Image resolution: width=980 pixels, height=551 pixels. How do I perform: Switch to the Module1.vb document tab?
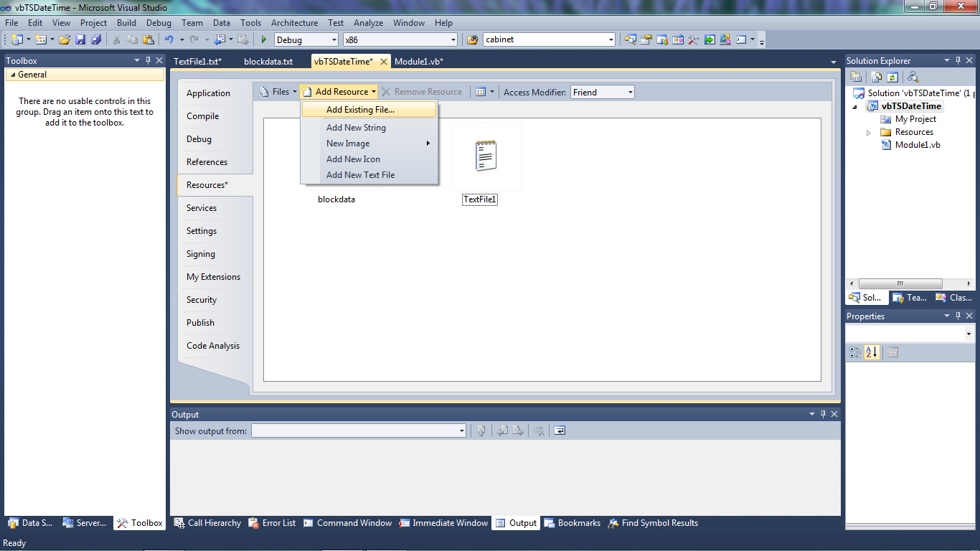(419, 62)
